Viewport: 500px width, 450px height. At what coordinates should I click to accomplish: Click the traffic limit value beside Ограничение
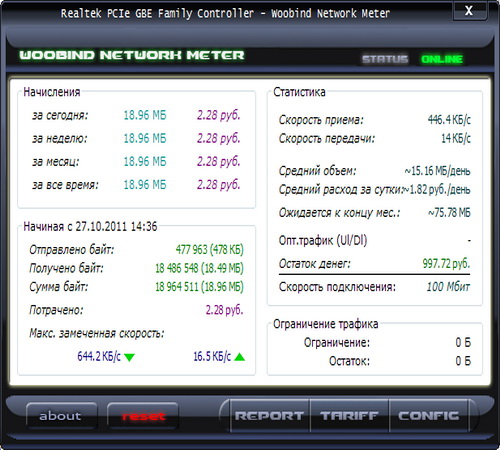463,342
